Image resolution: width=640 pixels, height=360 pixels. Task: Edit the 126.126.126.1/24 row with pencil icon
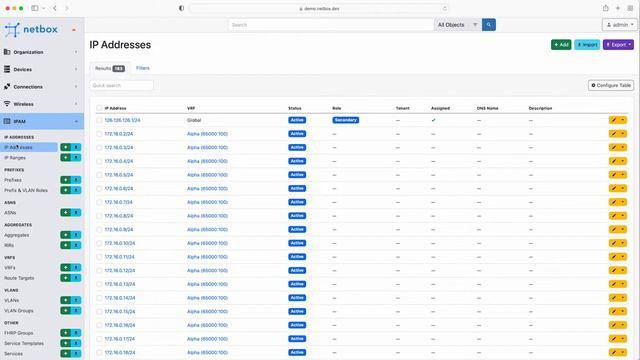pos(614,120)
